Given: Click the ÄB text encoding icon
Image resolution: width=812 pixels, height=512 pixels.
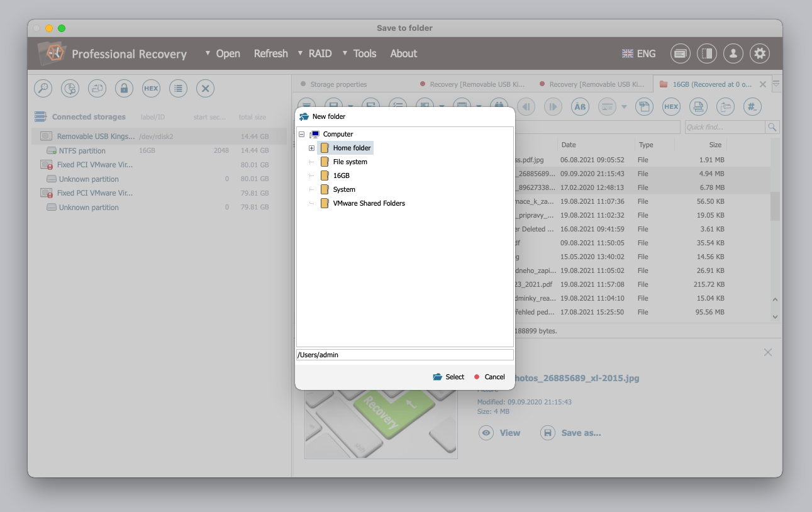Looking at the screenshot, I should 580,107.
